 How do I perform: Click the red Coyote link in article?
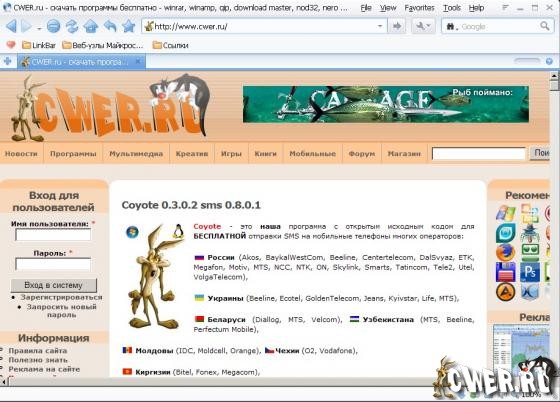click(207, 226)
